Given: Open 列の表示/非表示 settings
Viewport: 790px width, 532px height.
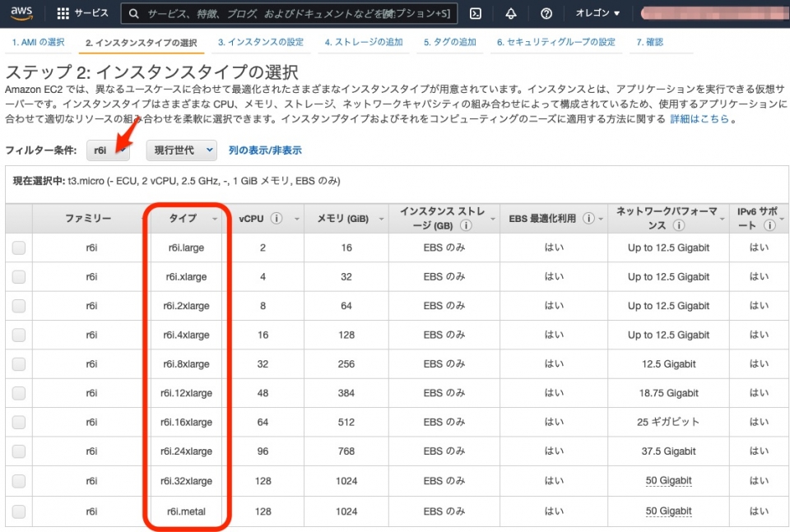Looking at the screenshot, I should [x=264, y=150].
